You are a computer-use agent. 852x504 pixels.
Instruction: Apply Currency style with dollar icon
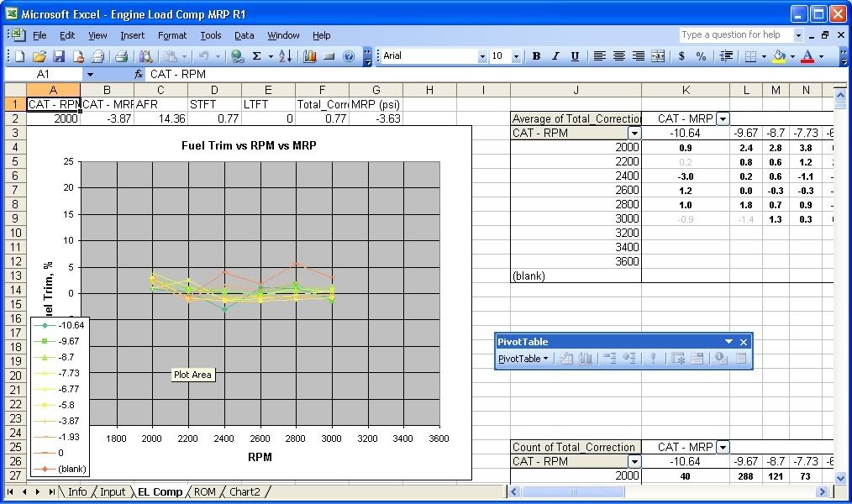(x=681, y=56)
